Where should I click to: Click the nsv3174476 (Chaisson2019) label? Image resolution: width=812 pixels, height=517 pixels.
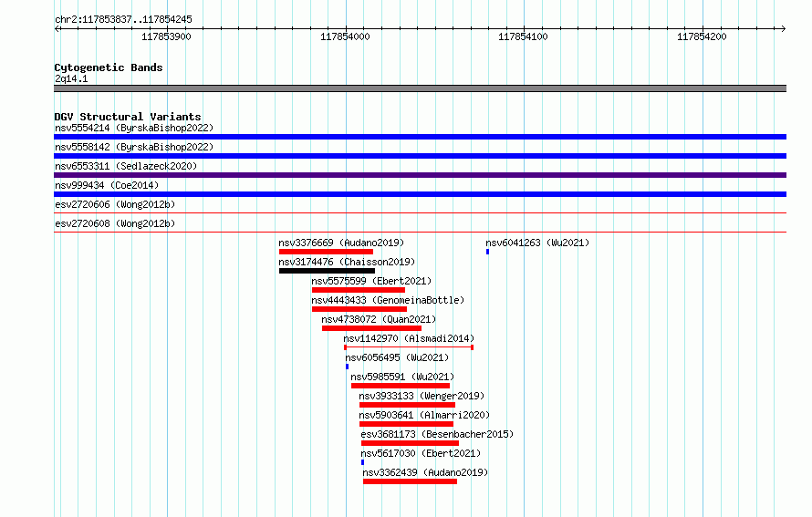pos(347,262)
